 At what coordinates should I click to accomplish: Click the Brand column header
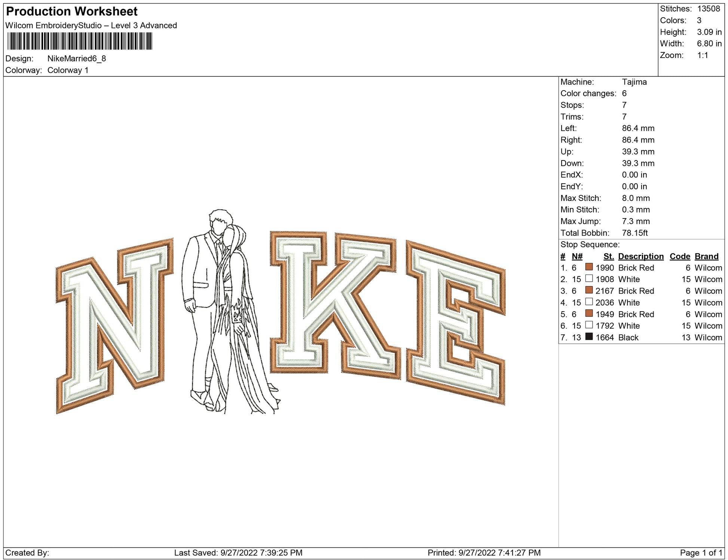pos(706,256)
